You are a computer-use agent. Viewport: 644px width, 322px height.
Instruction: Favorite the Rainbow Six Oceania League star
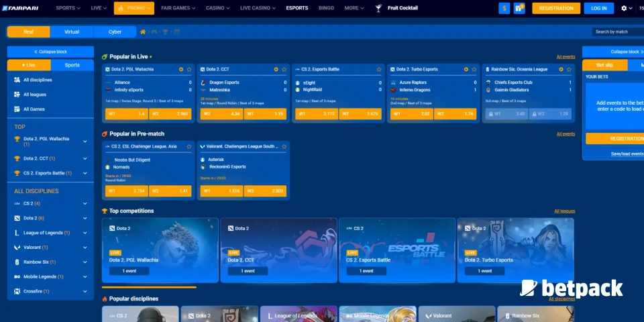pos(569,69)
